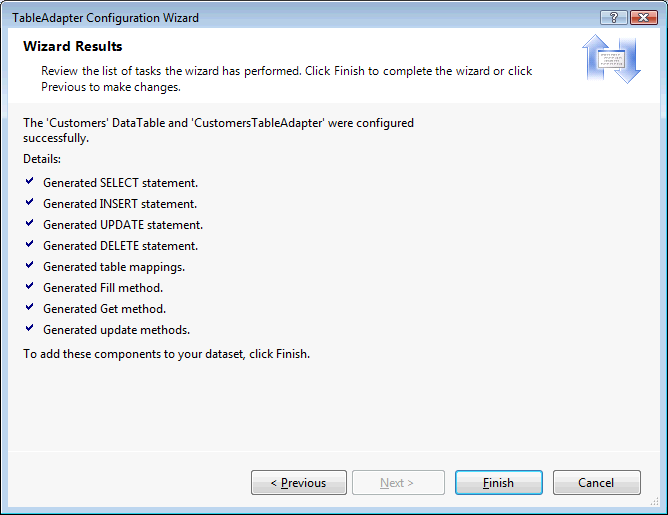This screenshot has height=515, width=668.
Task: Click the greyed-out Next button
Action: [397, 483]
